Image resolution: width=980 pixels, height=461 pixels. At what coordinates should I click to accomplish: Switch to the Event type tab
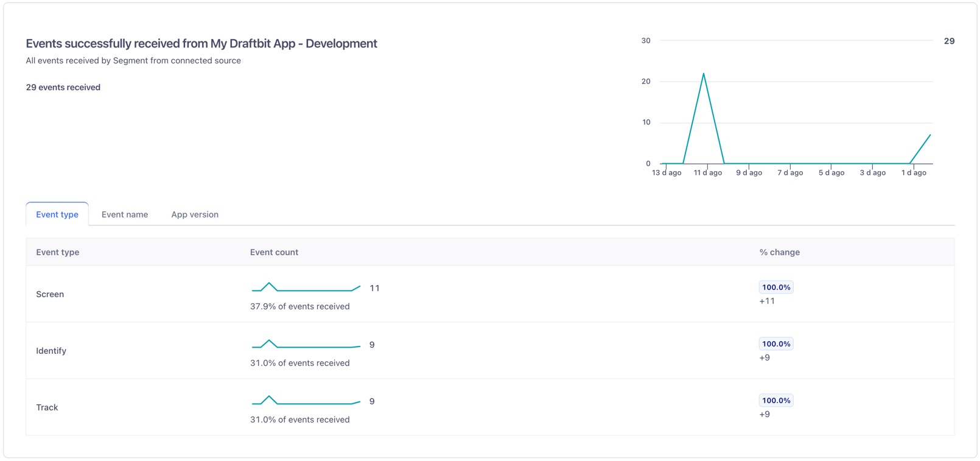[57, 214]
